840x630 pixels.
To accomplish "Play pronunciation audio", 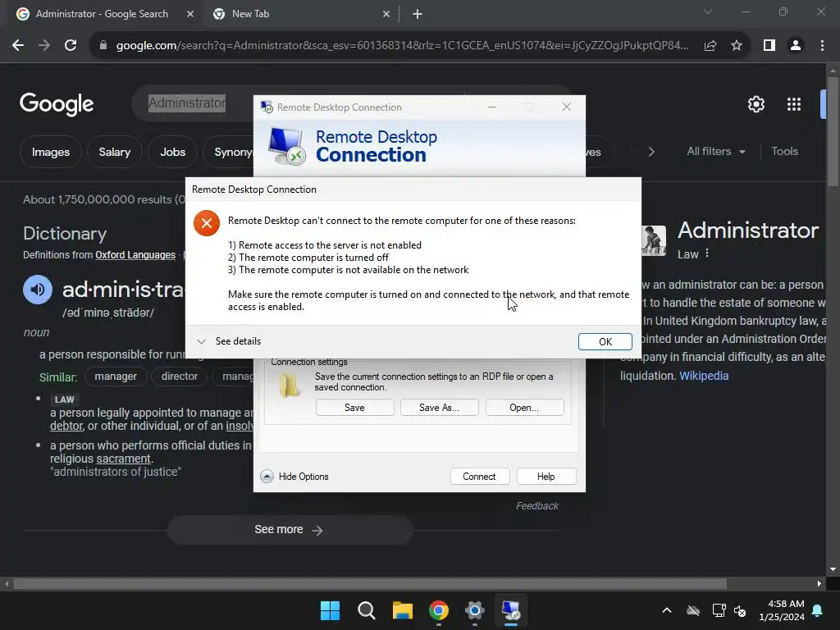I will (x=38, y=290).
